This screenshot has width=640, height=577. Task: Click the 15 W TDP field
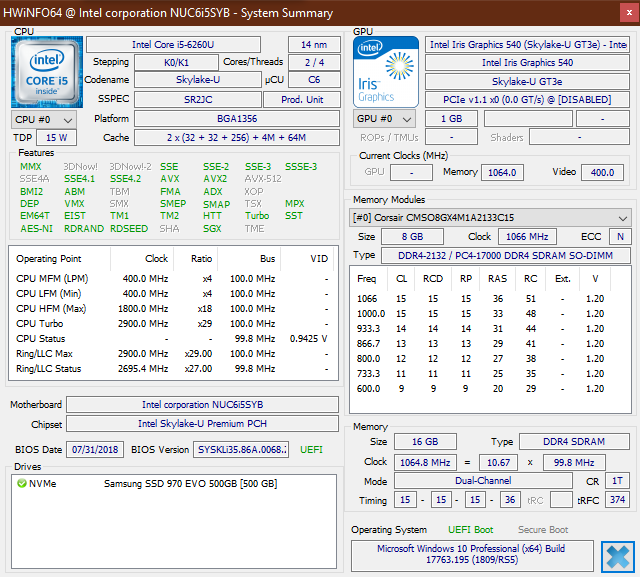click(56, 138)
